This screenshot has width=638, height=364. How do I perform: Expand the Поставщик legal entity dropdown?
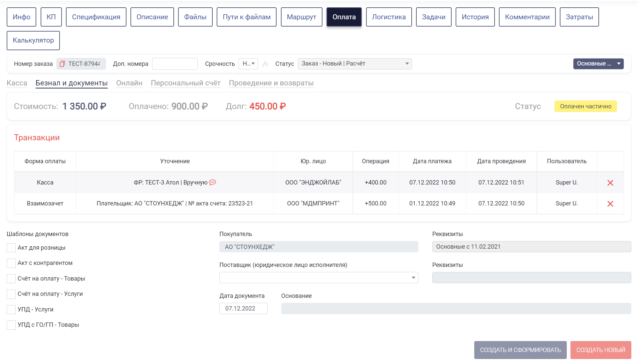click(319, 278)
